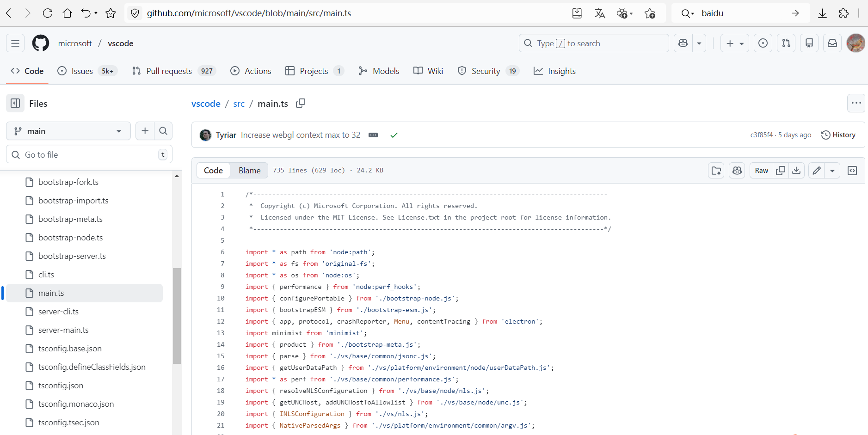Open the Actions tab
The height and width of the screenshot is (435, 868).
[x=251, y=71]
